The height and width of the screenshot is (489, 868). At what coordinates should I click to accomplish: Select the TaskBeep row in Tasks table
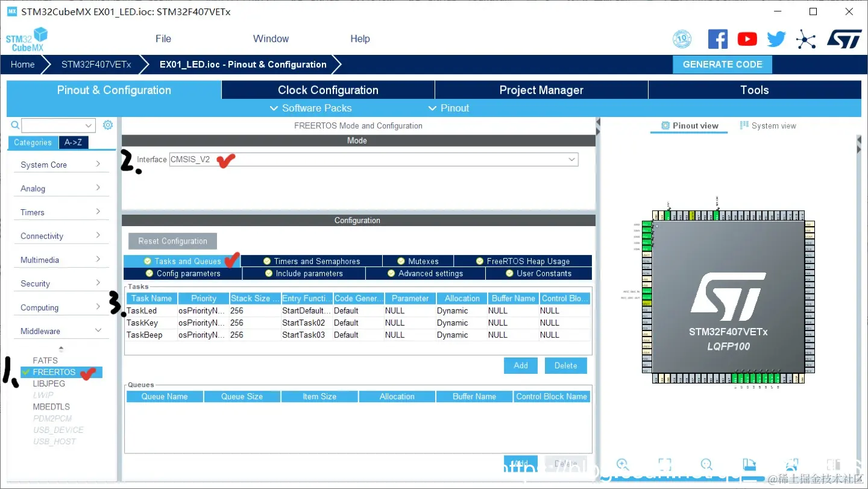(x=358, y=335)
